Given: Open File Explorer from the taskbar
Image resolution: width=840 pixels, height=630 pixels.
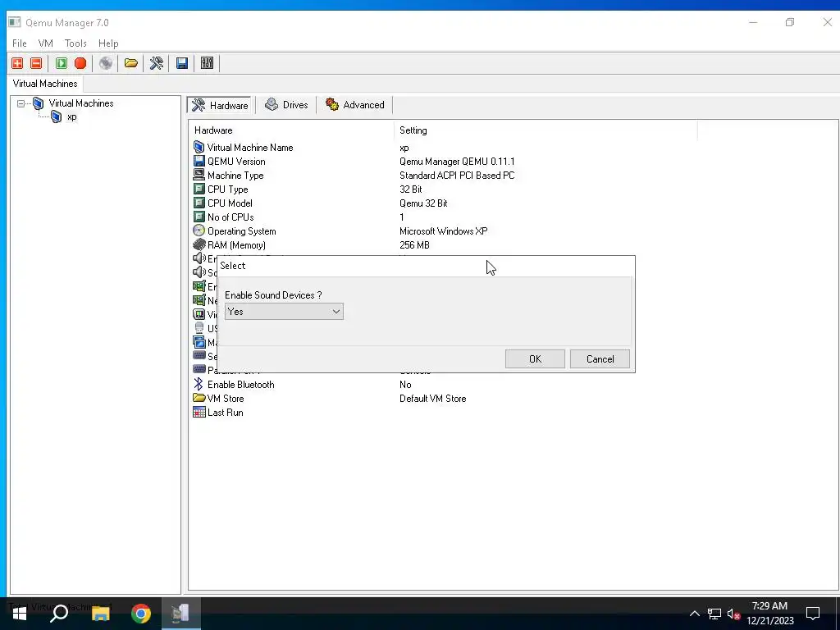Looking at the screenshot, I should pos(100,614).
